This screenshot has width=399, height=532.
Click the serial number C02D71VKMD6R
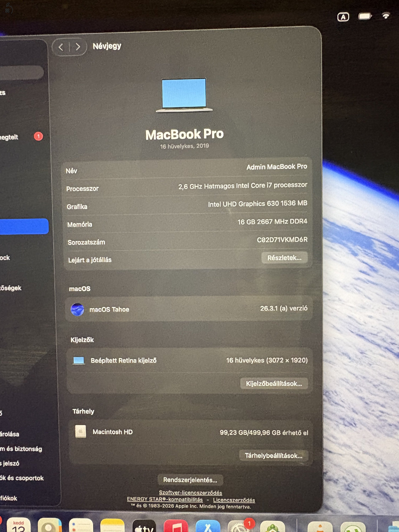tap(282, 240)
